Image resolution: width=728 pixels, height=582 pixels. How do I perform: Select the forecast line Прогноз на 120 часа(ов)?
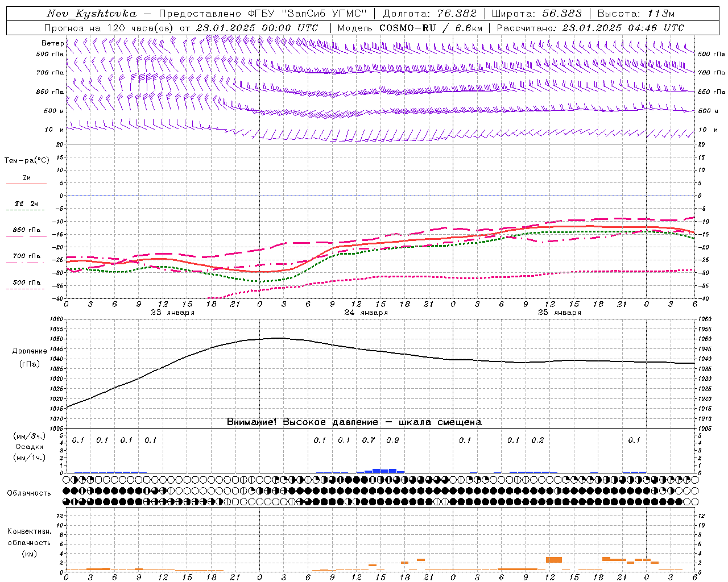(x=109, y=28)
